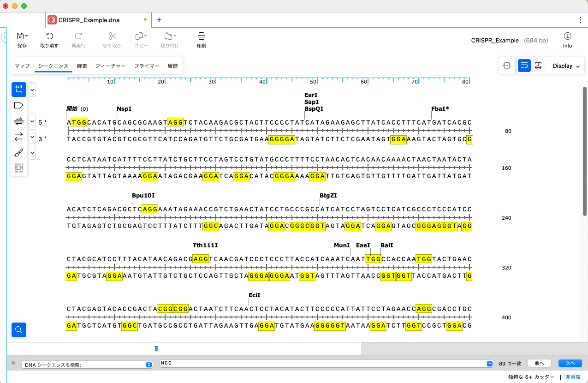The width and height of the screenshot is (588, 383).
Task: Open the DNA シーケンスを検索 search type dropdown
Action: [x=148, y=364]
